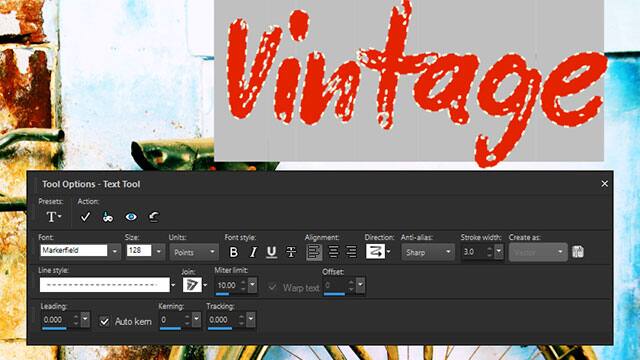Screen dimensions: 640x360
Task: Click the reset/undo arrow action icon
Action: (x=154, y=217)
